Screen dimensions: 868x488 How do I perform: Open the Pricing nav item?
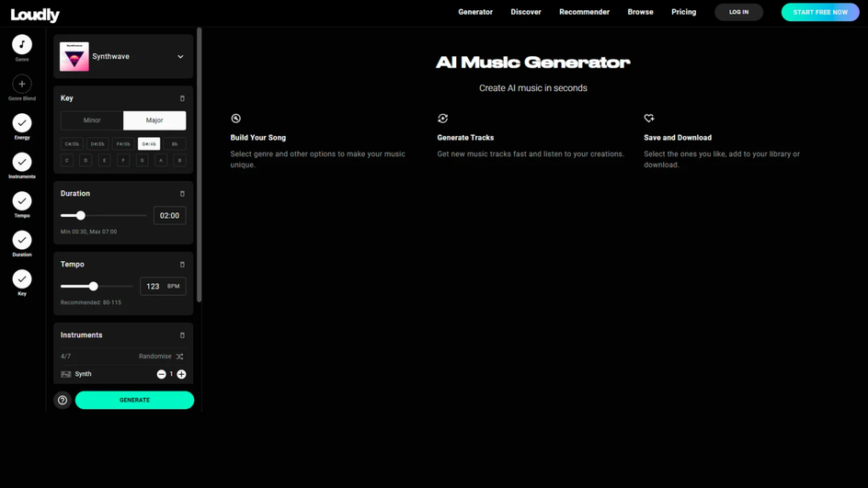click(684, 12)
